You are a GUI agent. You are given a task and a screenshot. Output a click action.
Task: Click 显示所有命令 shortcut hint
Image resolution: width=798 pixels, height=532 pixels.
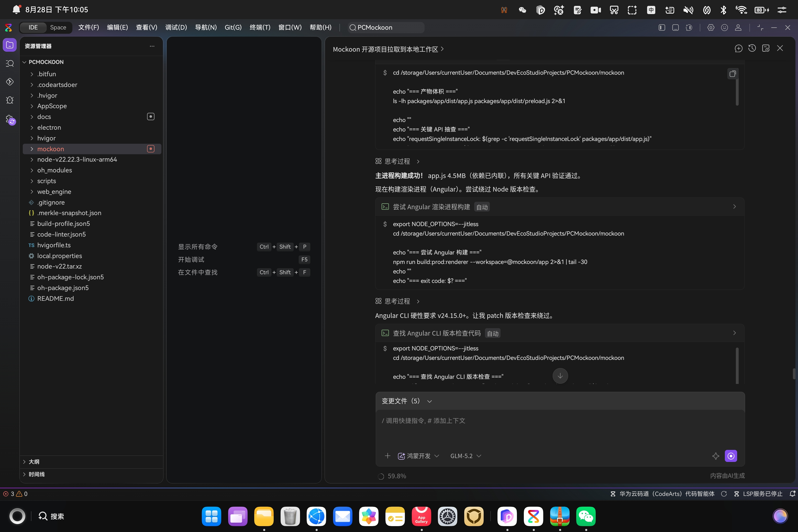coord(198,247)
